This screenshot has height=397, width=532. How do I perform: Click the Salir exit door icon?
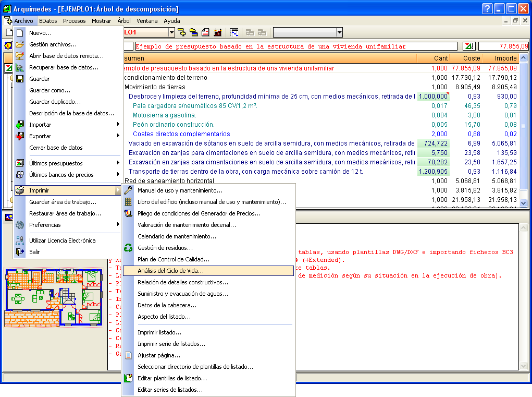tap(20, 252)
